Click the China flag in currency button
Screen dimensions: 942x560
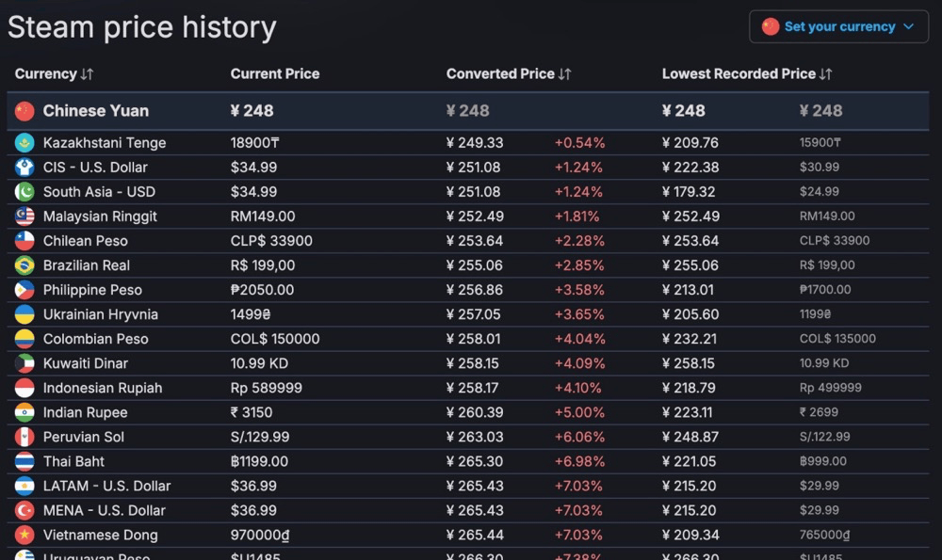point(771,26)
